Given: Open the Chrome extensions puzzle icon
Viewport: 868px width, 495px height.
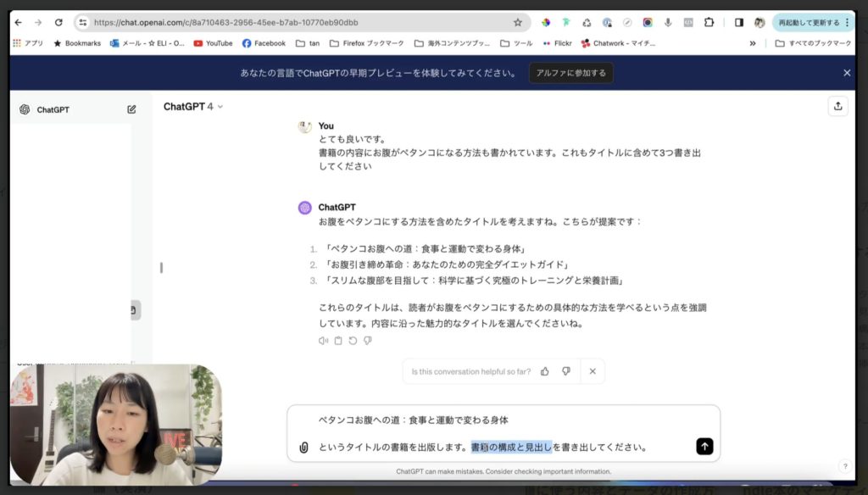Looking at the screenshot, I should 709,23.
